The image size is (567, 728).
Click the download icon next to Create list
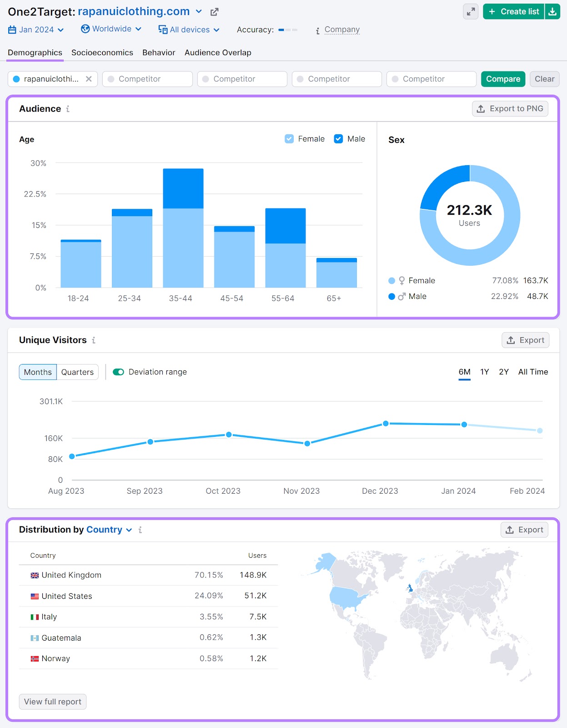click(x=552, y=12)
